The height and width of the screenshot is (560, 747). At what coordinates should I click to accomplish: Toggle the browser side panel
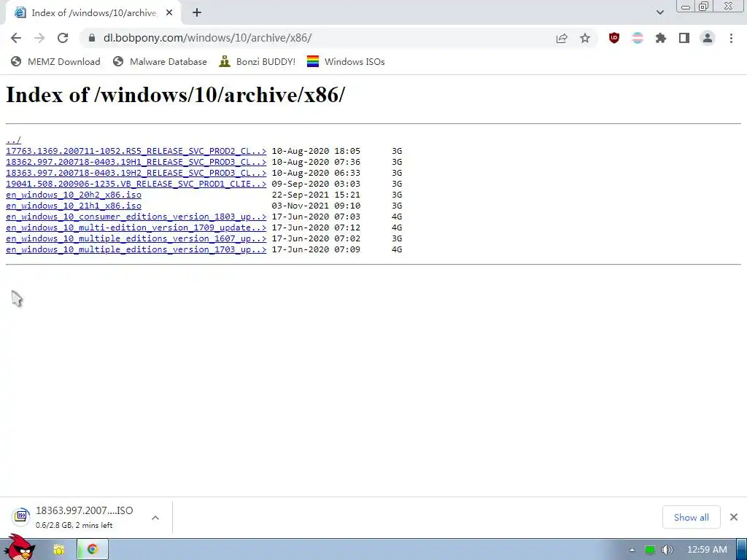coord(684,38)
